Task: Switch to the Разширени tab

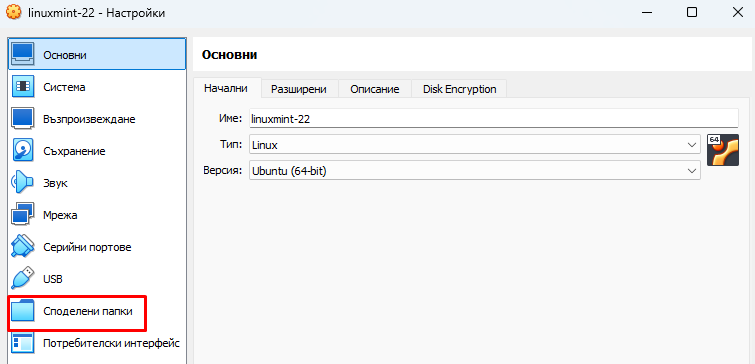Action: pos(299,89)
